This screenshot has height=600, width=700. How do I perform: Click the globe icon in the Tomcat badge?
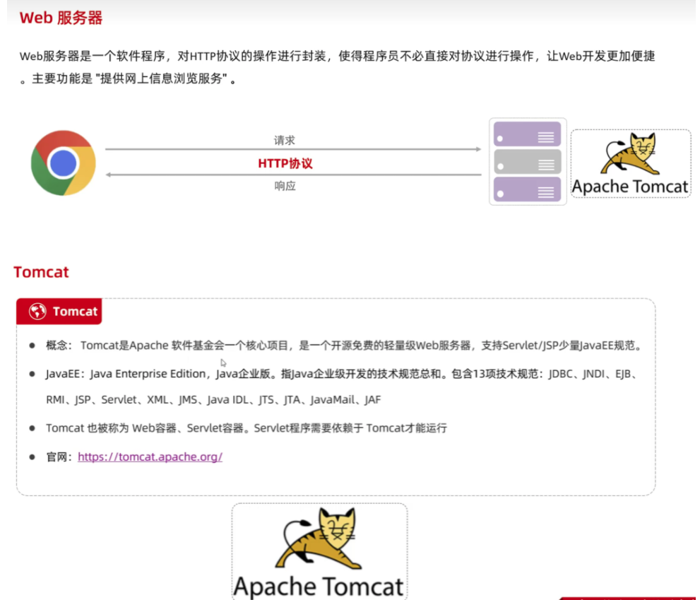(37, 312)
